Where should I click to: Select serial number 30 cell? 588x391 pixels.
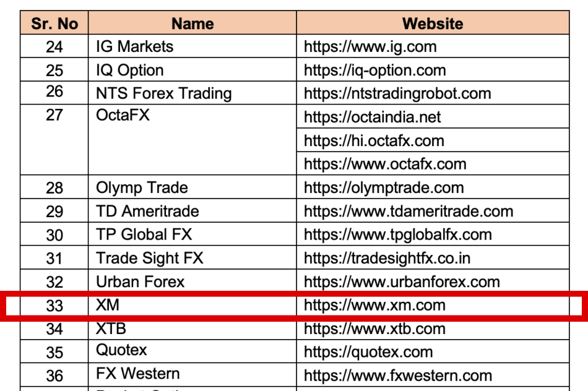(x=54, y=234)
